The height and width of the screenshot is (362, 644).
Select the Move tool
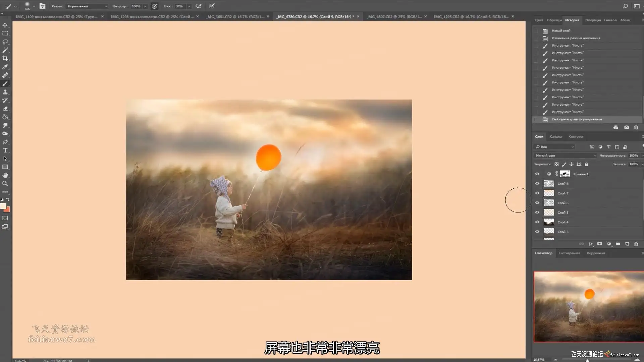pos(5,25)
